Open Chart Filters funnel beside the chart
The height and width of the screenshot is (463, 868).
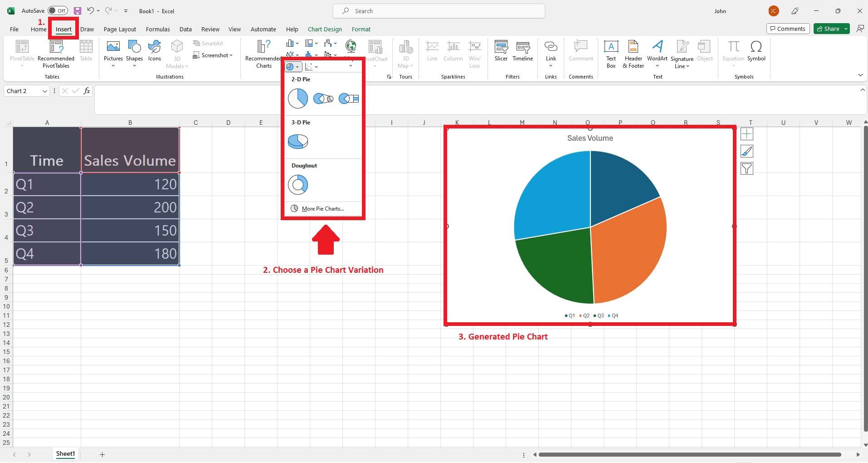(747, 168)
